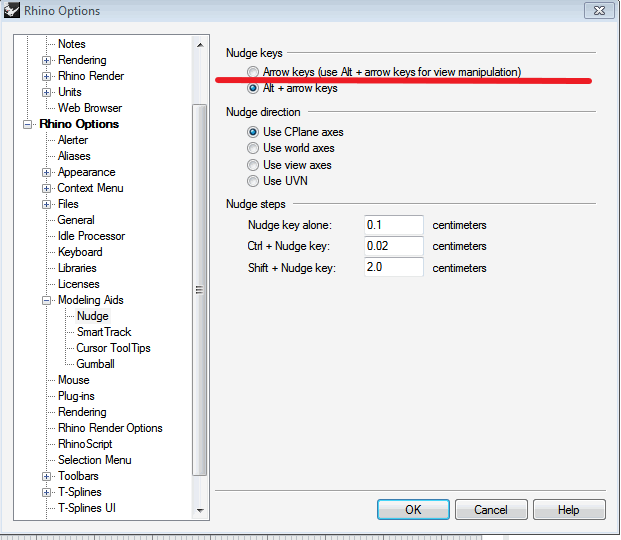
Task: Collapse the Rhino Options node
Action: click(27, 124)
